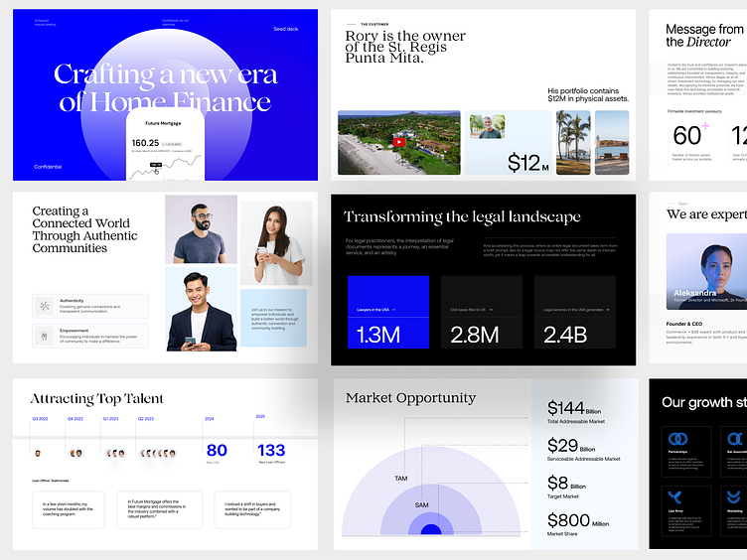Click the blue 1.3M statistic card
This screenshot has height=560, width=747.
[387, 313]
